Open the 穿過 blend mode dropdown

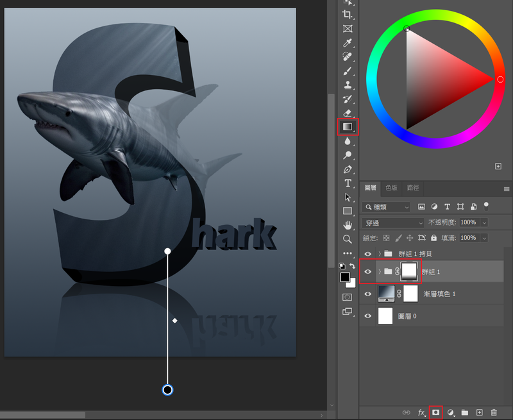point(393,223)
